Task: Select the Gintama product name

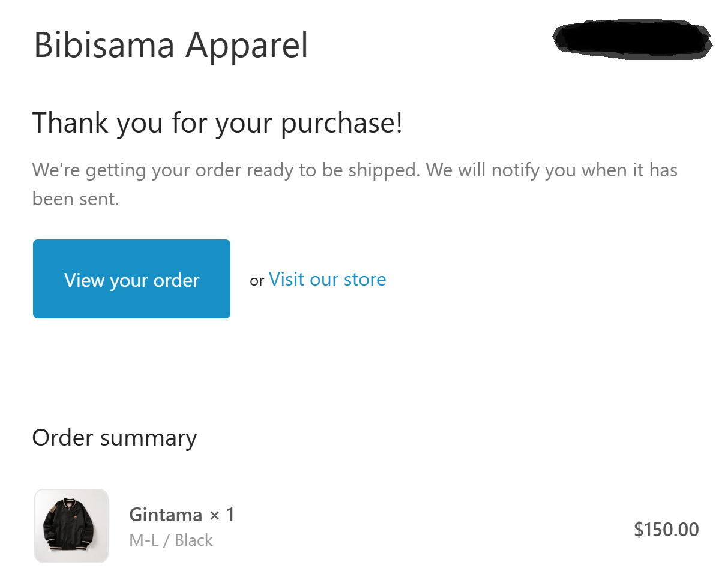Action: 166,515
